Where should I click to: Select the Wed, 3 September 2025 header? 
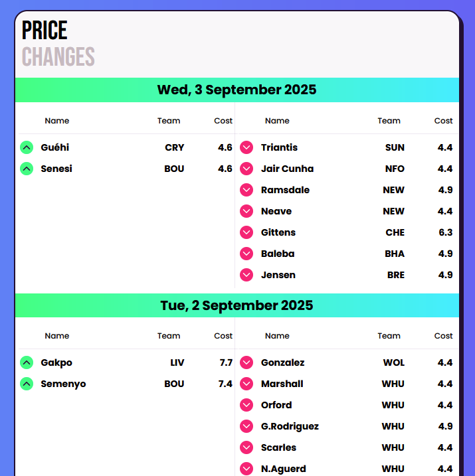pos(237,90)
